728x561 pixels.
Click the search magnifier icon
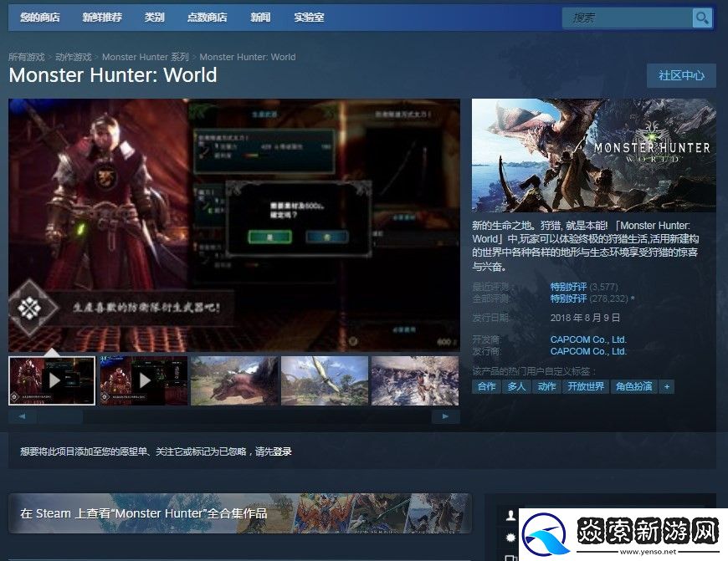click(701, 18)
